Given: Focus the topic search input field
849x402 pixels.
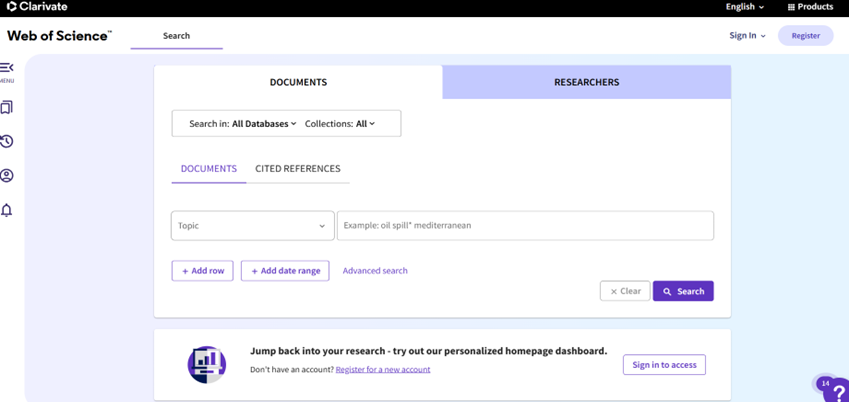Looking at the screenshot, I should pos(525,225).
